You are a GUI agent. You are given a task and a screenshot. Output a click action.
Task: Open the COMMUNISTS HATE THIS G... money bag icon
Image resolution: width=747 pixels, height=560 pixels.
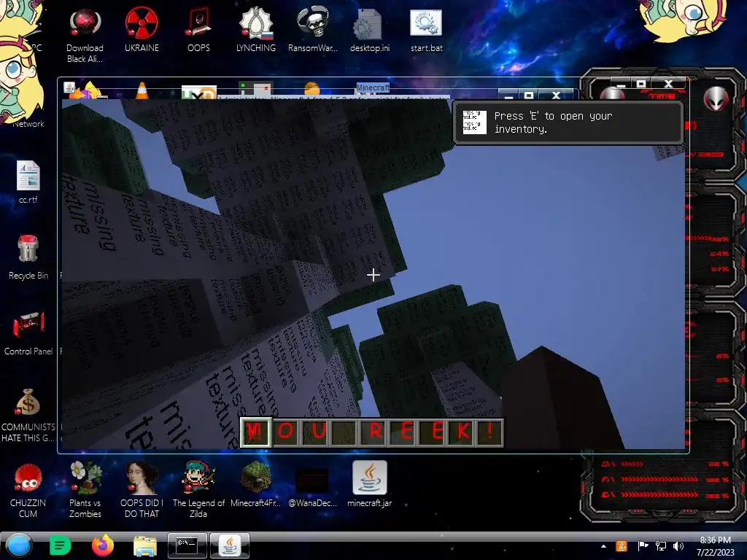click(x=28, y=415)
